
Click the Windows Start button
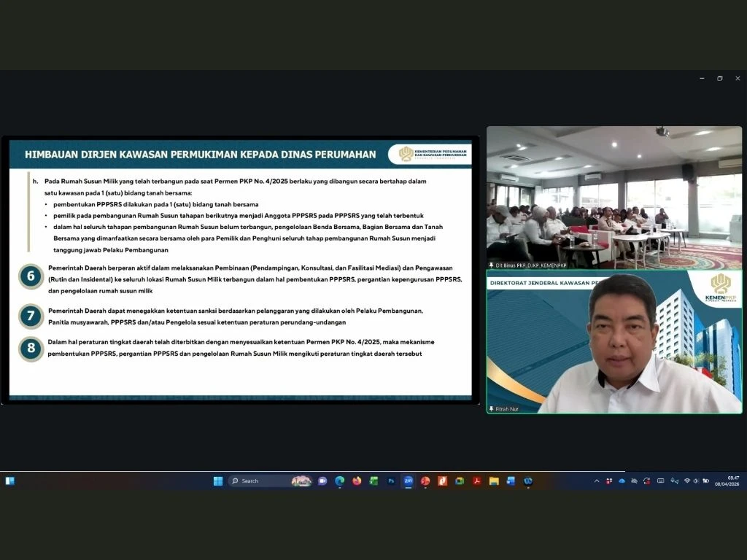coord(217,481)
